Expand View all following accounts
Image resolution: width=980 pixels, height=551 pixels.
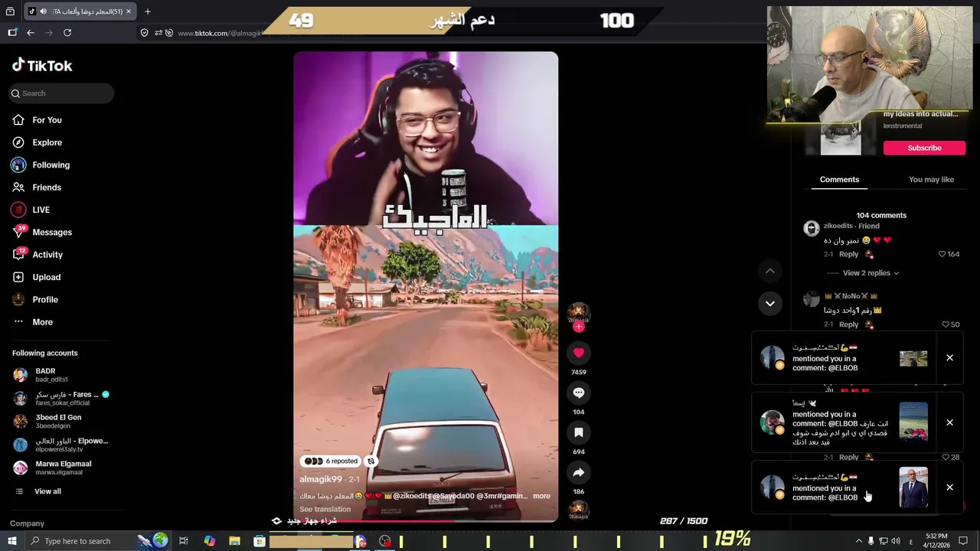tap(47, 491)
